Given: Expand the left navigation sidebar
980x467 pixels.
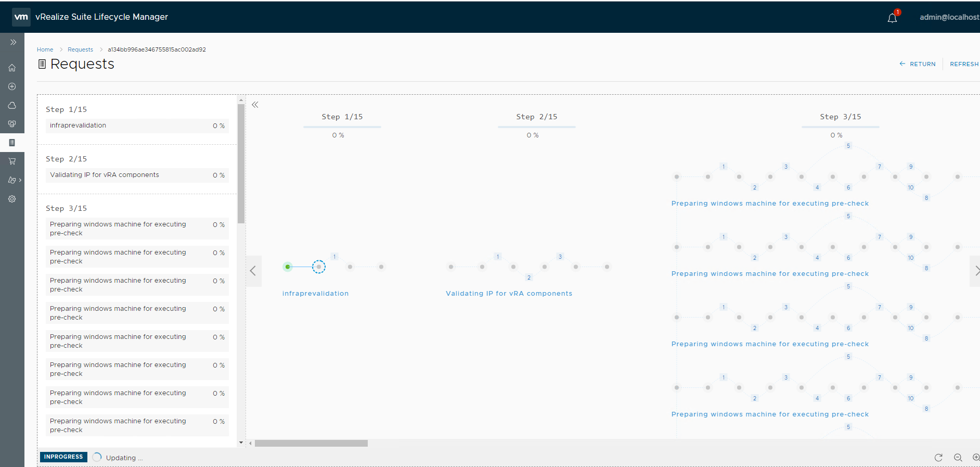Looking at the screenshot, I should click(13, 42).
